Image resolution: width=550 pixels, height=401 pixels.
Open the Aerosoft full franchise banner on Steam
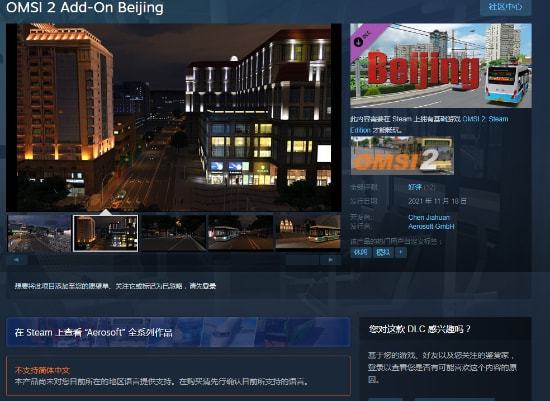click(x=178, y=332)
